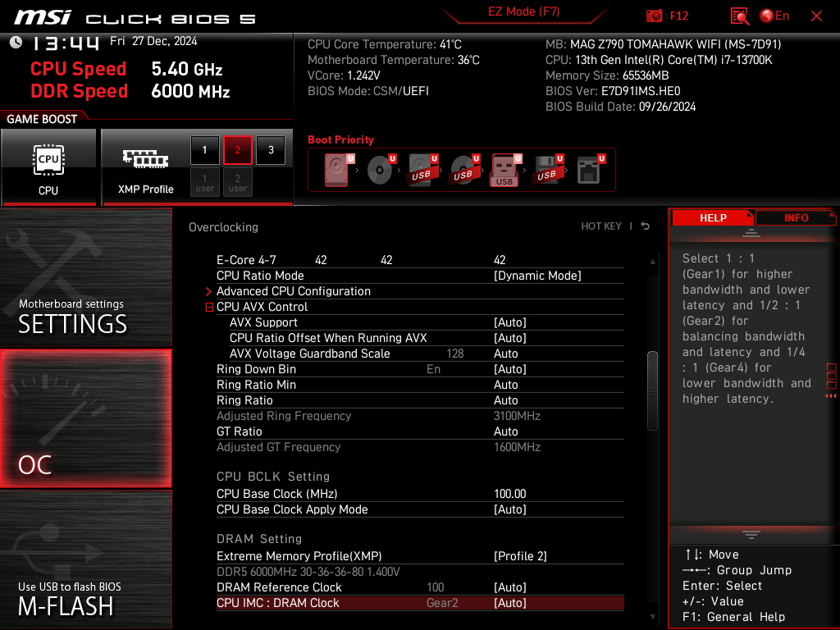Open the Ring Down Bin dropdown
This screenshot has height=630, width=840.
(x=510, y=369)
